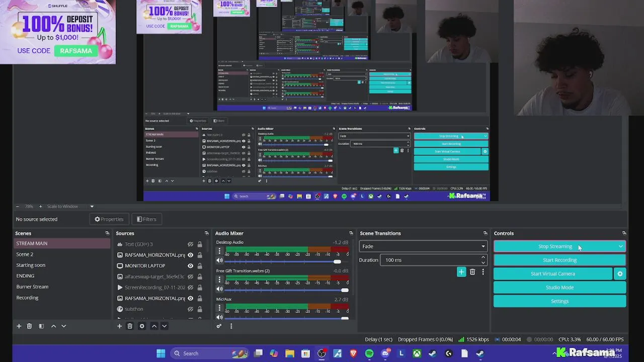Show the subthon source
Viewport: 644px width, 362px height.
(x=190, y=309)
